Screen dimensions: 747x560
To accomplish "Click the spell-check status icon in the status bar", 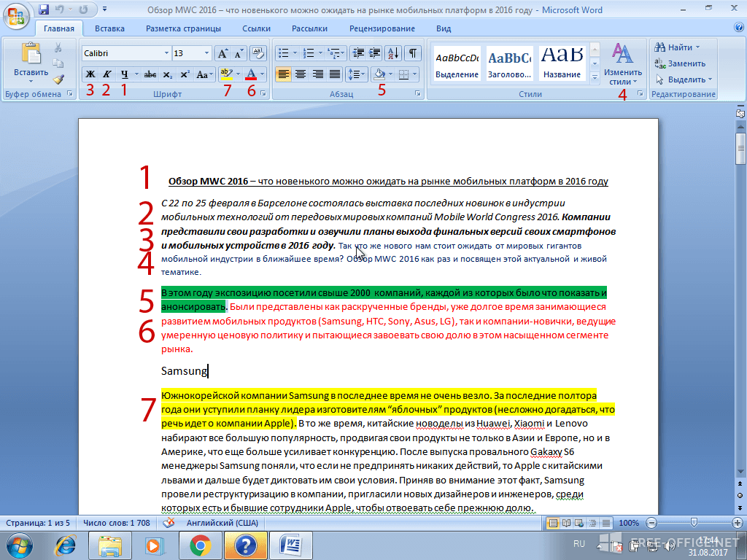I will coord(169,523).
